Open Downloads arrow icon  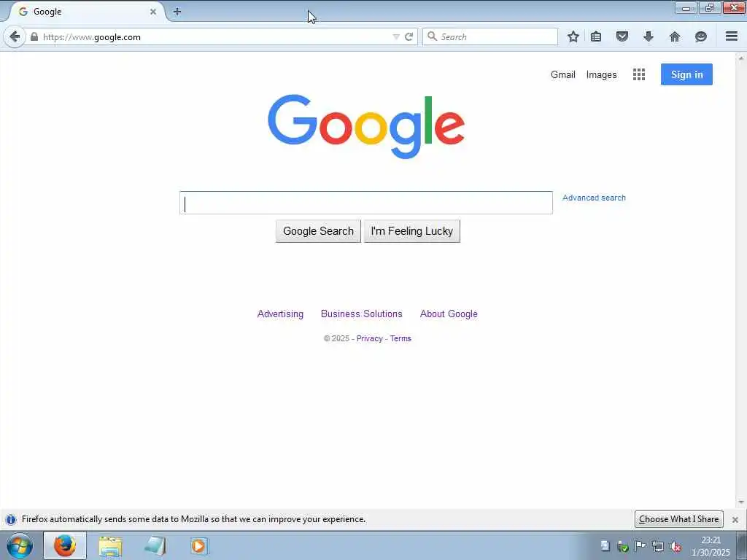tap(649, 36)
